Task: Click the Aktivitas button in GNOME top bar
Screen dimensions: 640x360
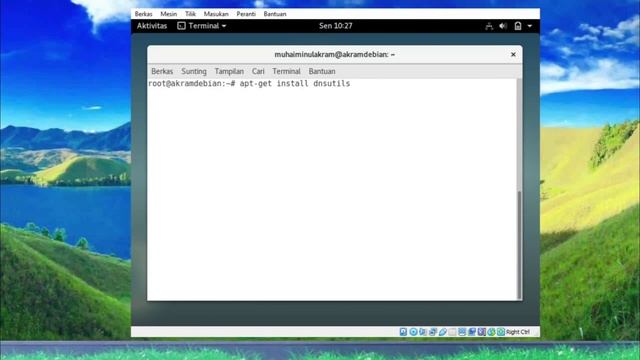Action: [x=152, y=26]
